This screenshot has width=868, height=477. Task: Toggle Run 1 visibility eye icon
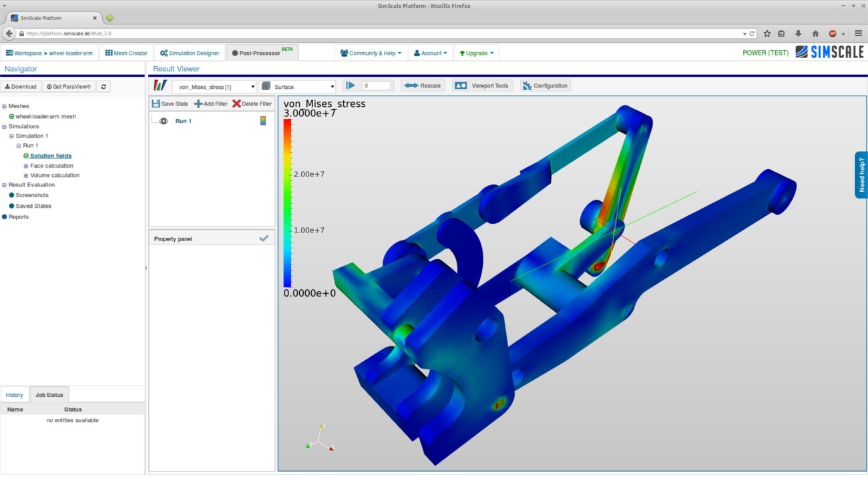point(163,121)
